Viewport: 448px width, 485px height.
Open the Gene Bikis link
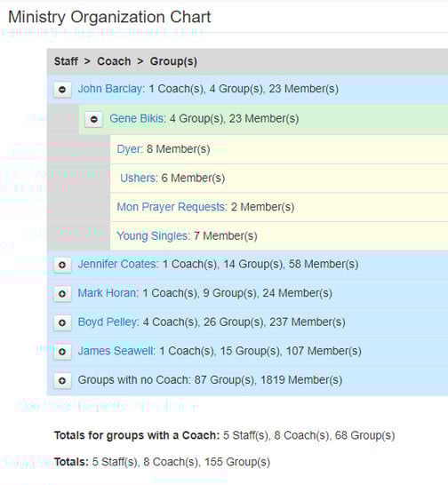[138, 118]
